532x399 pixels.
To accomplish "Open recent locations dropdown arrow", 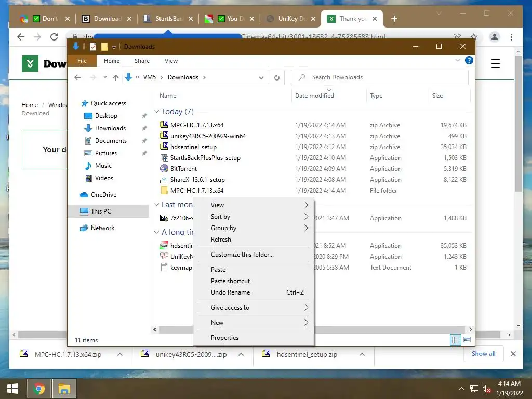I will point(105,77).
